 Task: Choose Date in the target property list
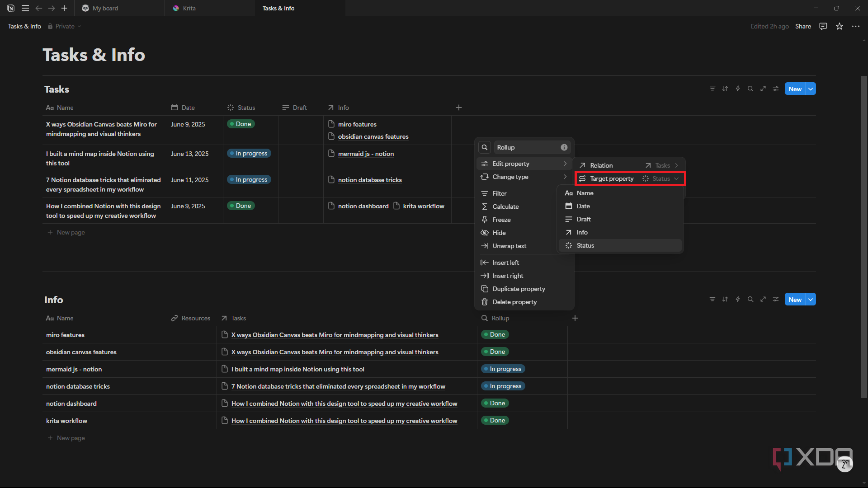tap(621, 206)
